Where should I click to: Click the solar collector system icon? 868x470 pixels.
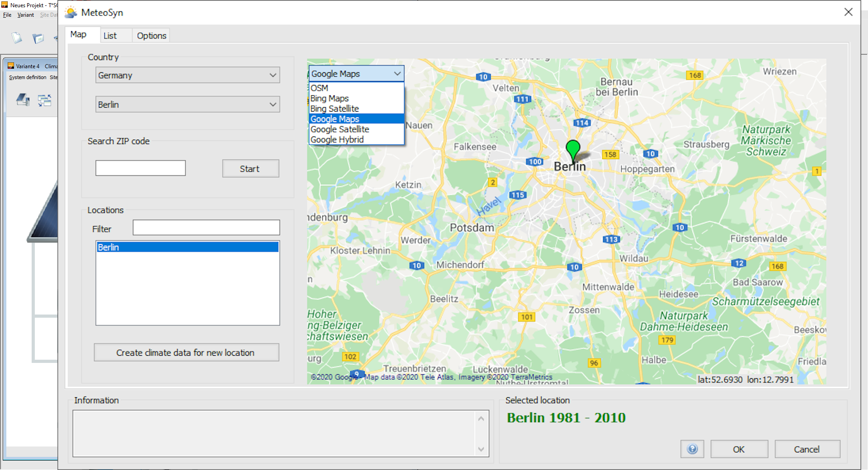click(x=23, y=99)
